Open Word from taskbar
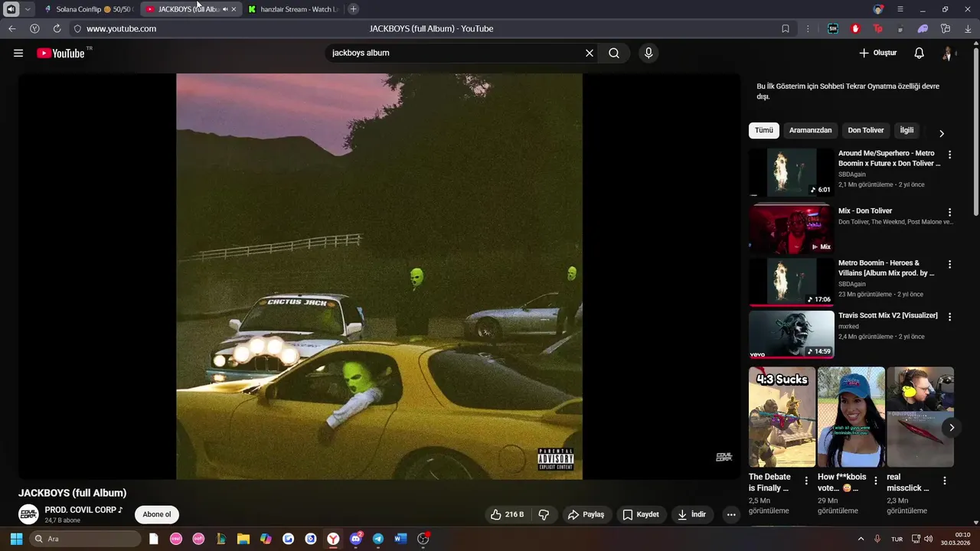The width and height of the screenshot is (980, 551). click(400, 539)
